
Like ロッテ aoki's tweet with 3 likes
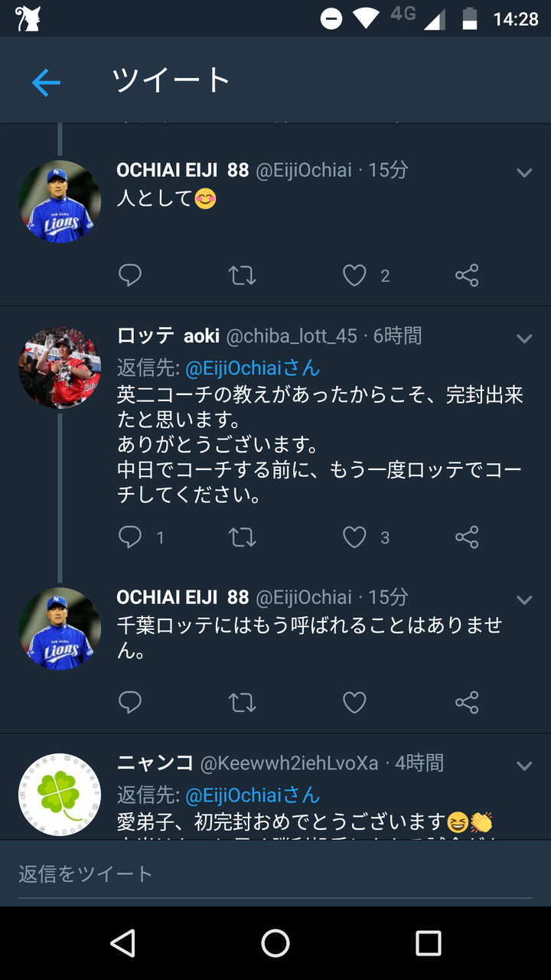tap(354, 537)
